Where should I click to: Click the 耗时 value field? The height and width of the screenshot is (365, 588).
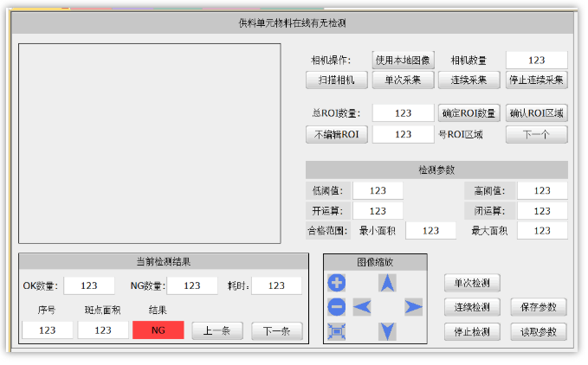click(x=277, y=286)
